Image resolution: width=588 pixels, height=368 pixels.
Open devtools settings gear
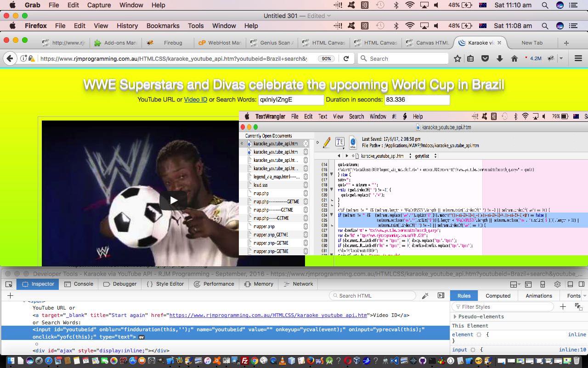(557, 284)
